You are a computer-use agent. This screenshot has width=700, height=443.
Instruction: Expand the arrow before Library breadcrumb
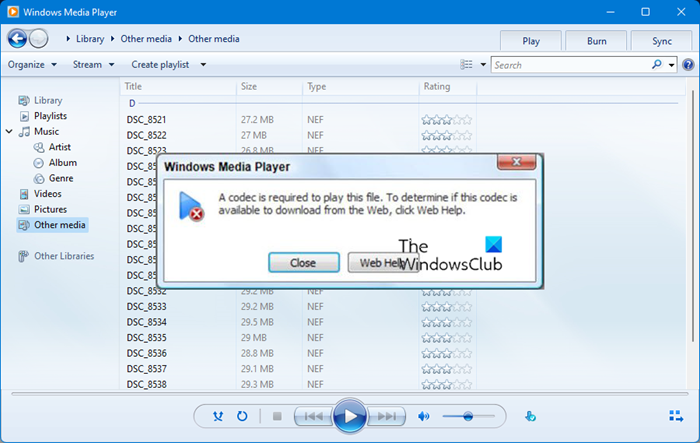point(68,39)
